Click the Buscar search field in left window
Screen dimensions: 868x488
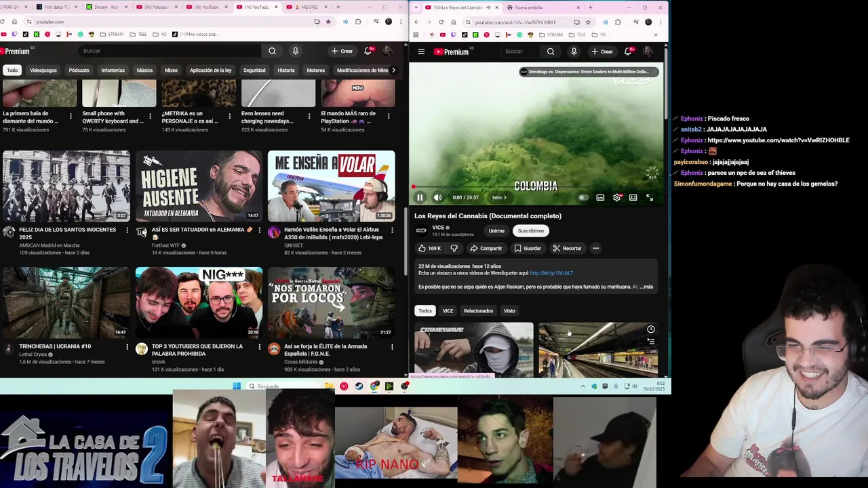click(x=170, y=51)
